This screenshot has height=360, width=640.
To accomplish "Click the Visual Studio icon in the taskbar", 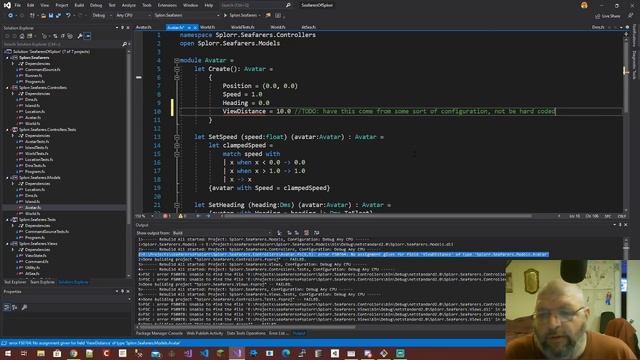I will 237,353.
